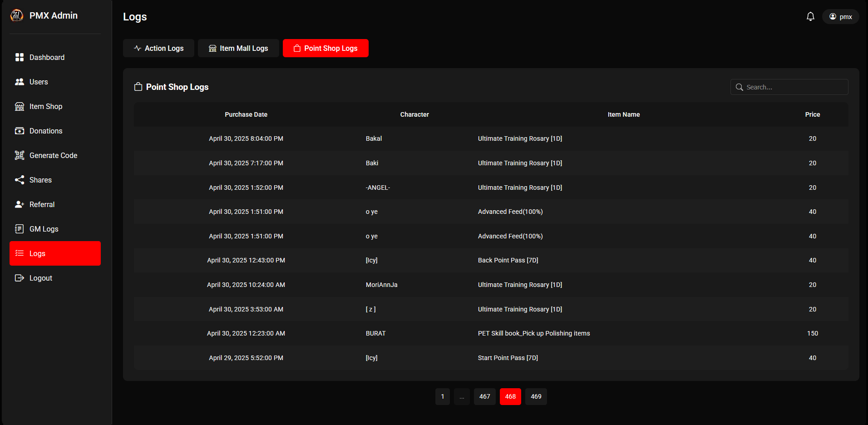This screenshot has height=425, width=868.
Task: Click the notification bell icon
Action: tap(810, 17)
